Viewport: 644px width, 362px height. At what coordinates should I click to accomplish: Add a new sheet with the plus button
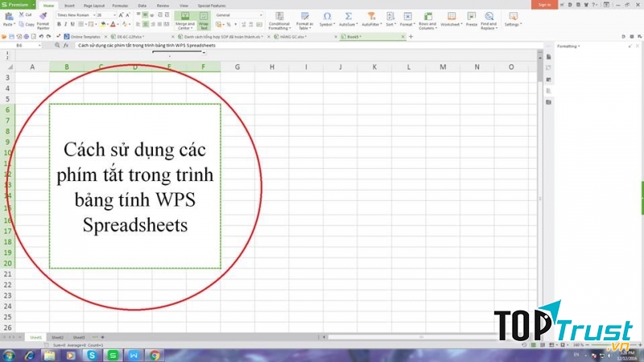click(103, 337)
